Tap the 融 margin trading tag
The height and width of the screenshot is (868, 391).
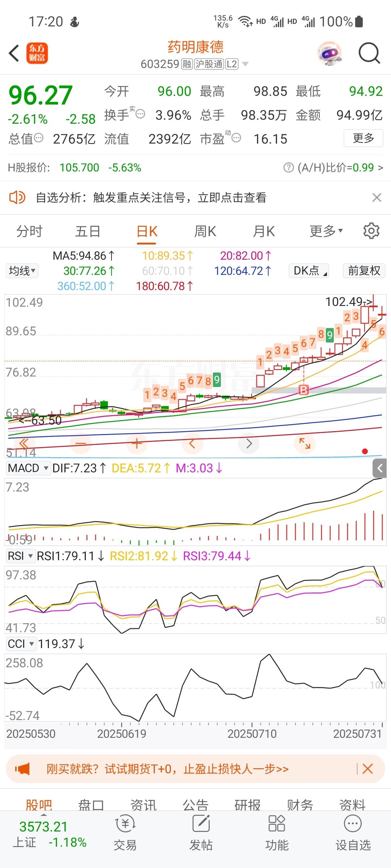[x=187, y=64]
